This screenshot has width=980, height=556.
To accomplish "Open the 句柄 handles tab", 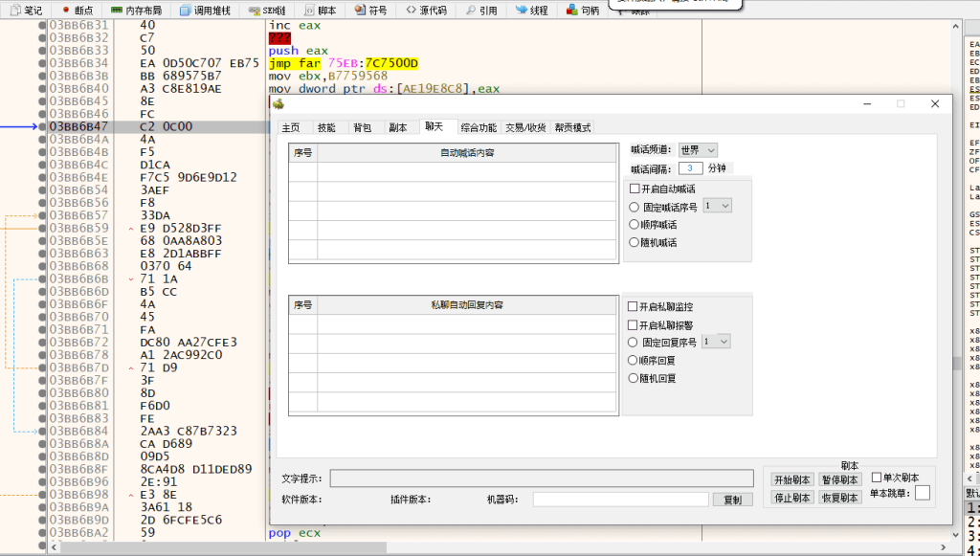I will [x=584, y=11].
